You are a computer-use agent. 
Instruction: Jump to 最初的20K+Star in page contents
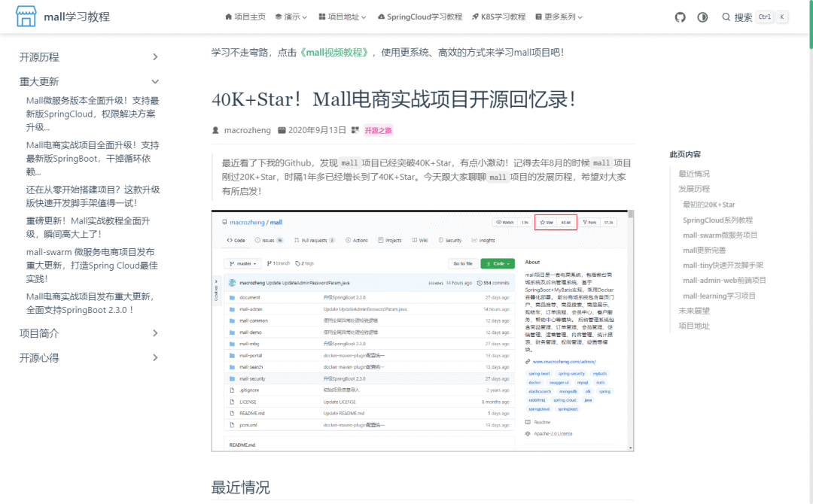coord(709,204)
